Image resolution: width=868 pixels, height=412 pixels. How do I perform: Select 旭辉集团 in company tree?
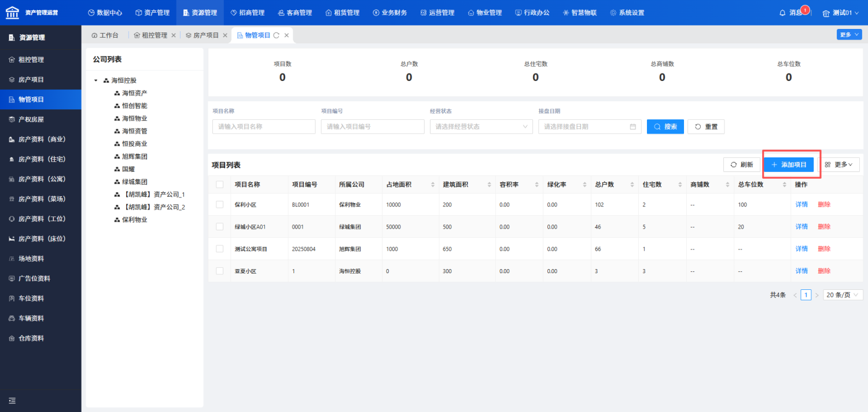tap(134, 157)
